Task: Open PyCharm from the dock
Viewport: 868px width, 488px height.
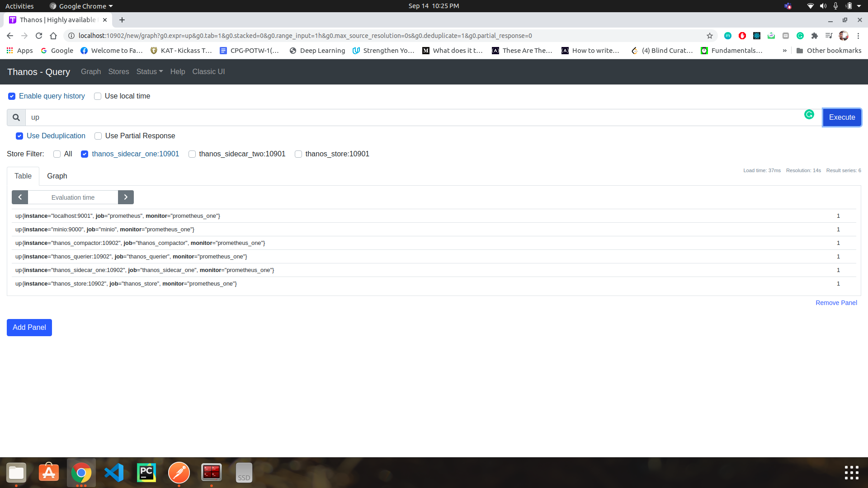Action: pyautogui.click(x=146, y=473)
